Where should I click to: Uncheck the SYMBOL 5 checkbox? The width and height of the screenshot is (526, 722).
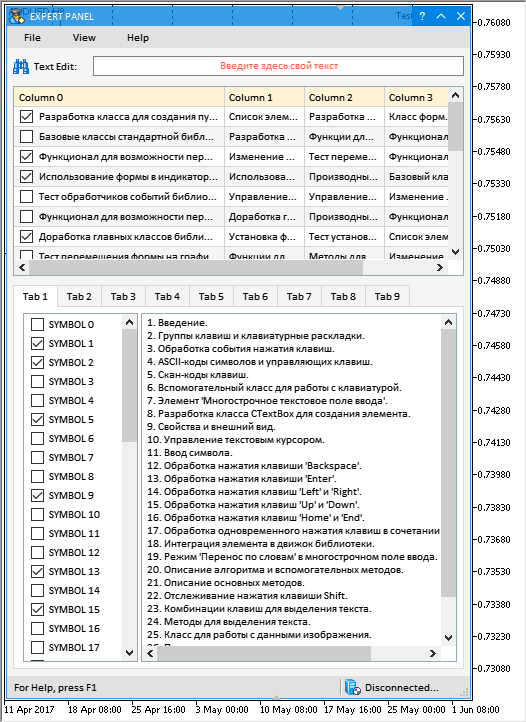(x=37, y=419)
